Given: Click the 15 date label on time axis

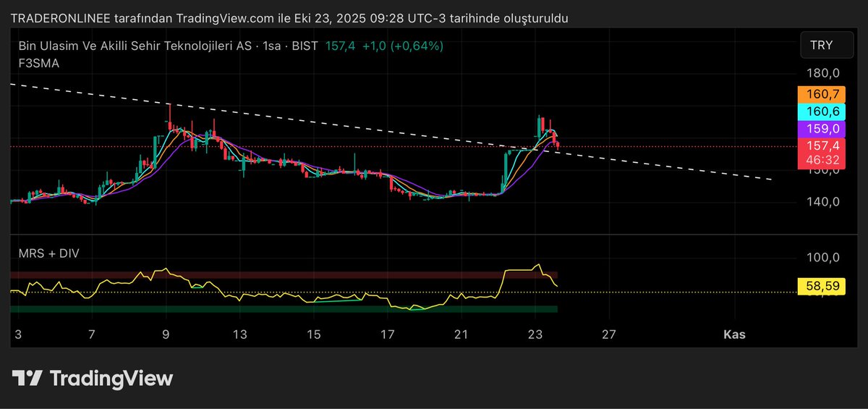Looking at the screenshot, I should pos(314,334).
